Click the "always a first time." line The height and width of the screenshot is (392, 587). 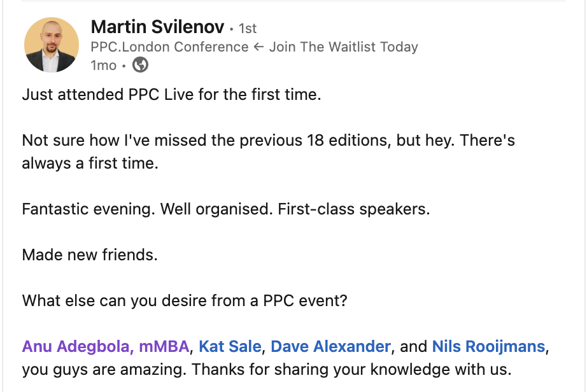point(89,164)
